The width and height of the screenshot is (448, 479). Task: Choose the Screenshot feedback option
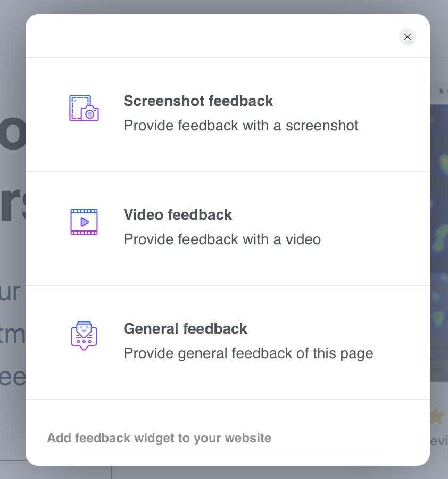click(227, 113)
